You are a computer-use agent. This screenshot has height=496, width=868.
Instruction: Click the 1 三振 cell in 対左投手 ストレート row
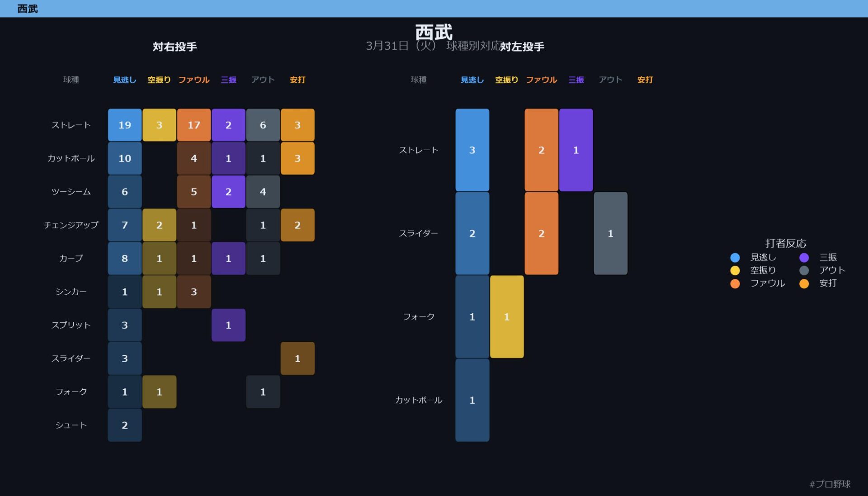click(576, 150)
